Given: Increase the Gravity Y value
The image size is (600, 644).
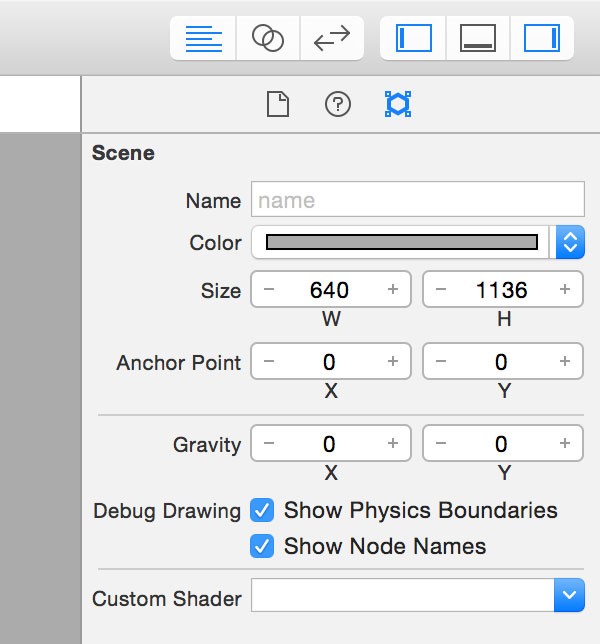Looking at the screenshot, I should [x=565, y=443].
